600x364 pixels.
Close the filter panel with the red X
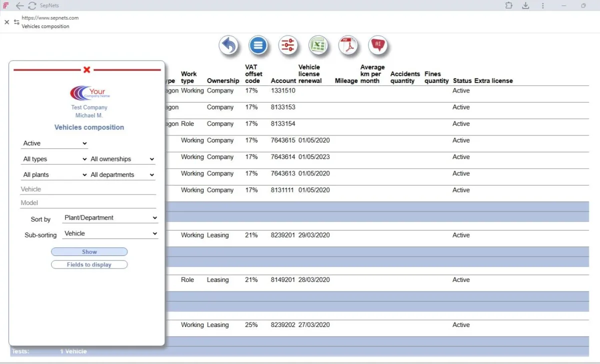87,69
